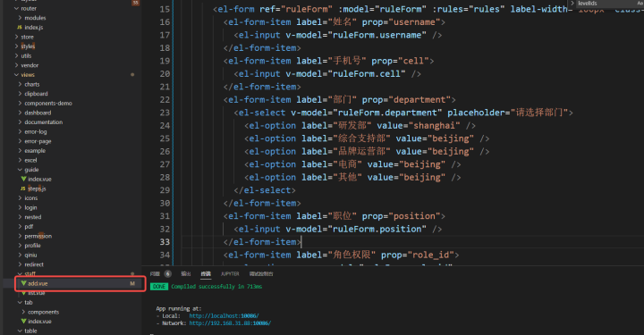
Task: Click the Vue icon of guide's index.vue
Action: click(x=24, y=180)
